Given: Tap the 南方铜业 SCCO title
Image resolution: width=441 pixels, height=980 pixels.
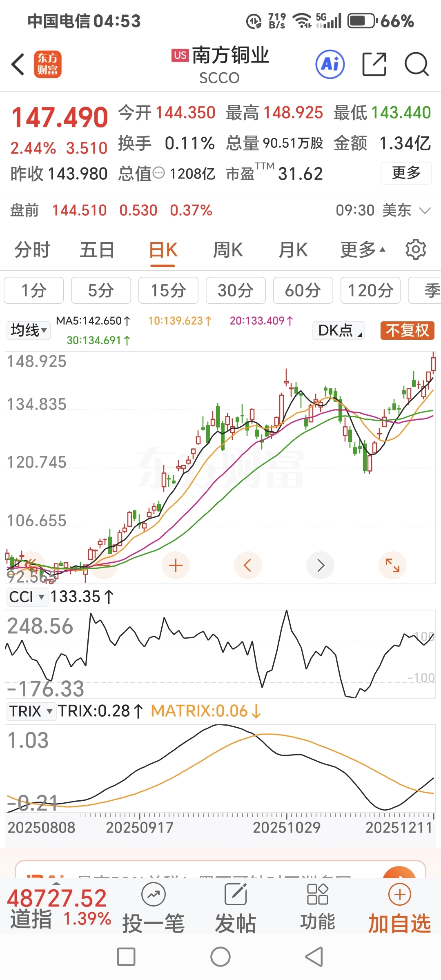Looking at the screenshot, I should pyautogui.click(x=220, y=65).
